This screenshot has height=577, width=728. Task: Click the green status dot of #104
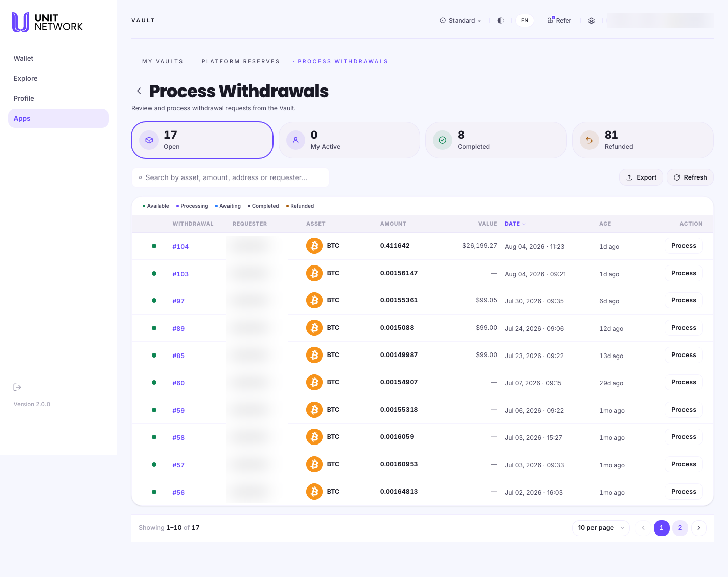click(154, 246)
